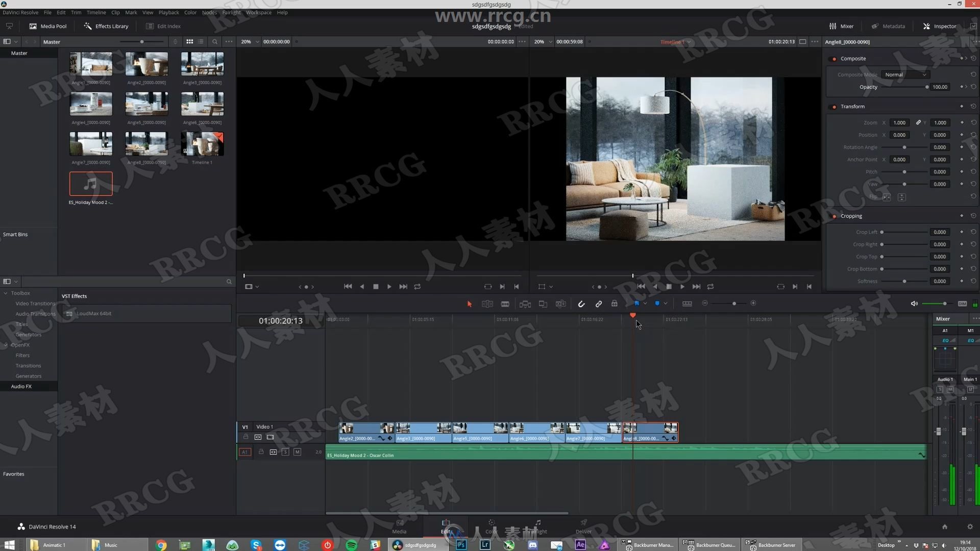Select the Angle3_[0000-0090] media thumbnail
Image resolution: width=980 pixels, height=551 pixels.
[x=203, y=64]
